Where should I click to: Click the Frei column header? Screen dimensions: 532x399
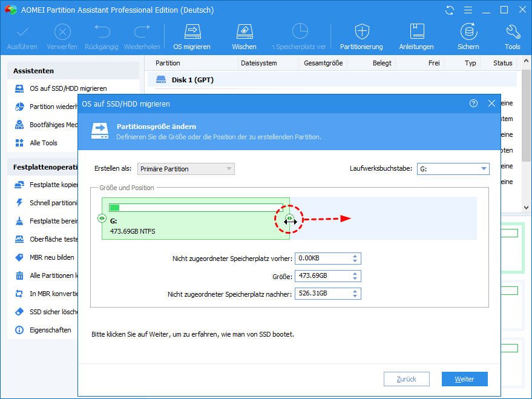[x=434, y=63]
